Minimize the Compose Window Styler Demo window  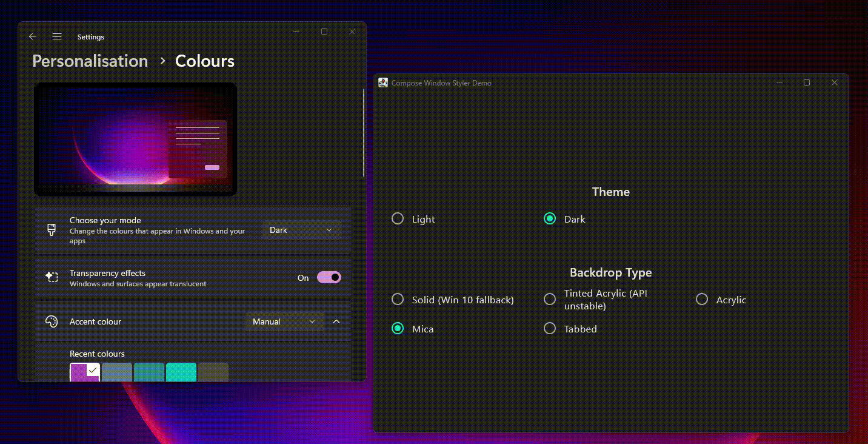pos(779,82)
